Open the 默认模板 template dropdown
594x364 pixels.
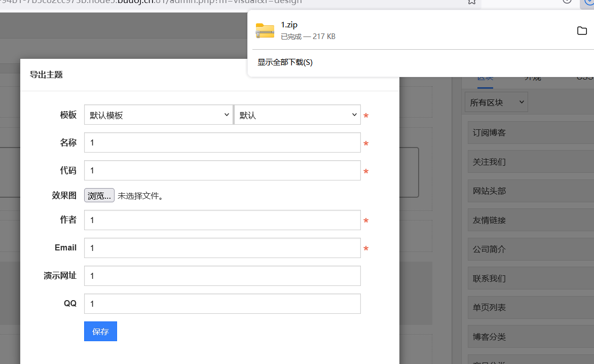point(158,115)
